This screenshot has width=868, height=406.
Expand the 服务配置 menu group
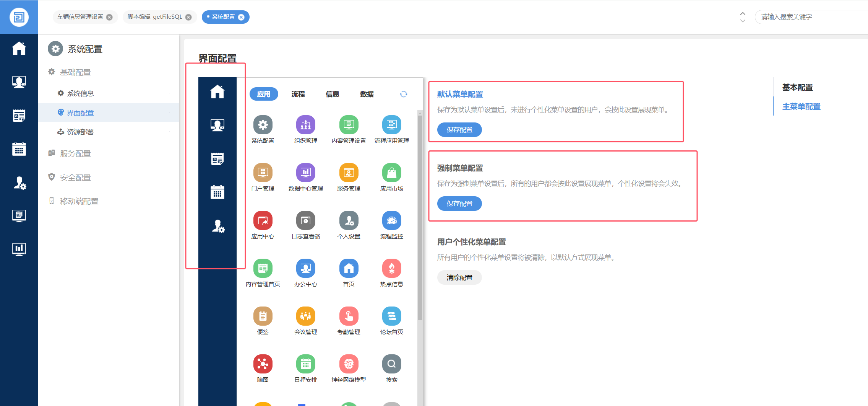(75, 153)
